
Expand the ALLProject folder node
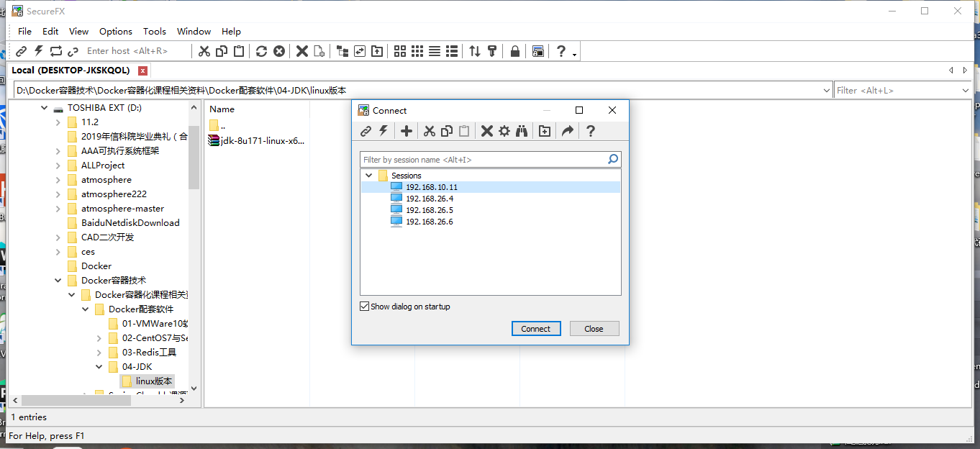coord(58,165)
